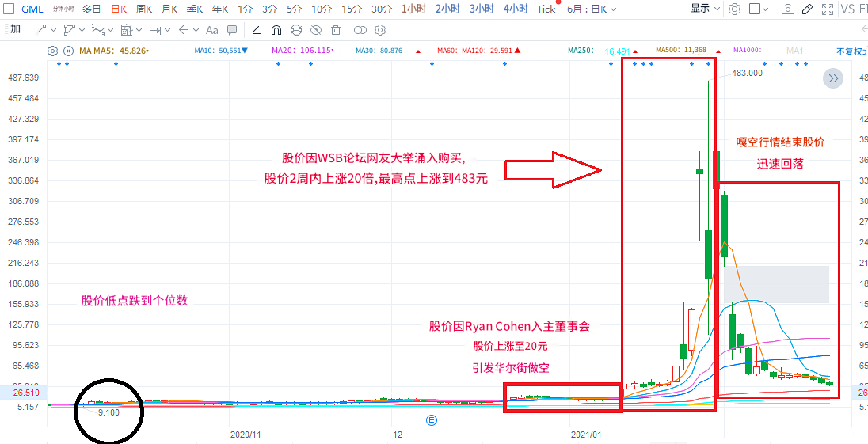This screenshot has width=868, height=444.
Task: Toggle the magnet snap mode
Action: tap(276, 30)
